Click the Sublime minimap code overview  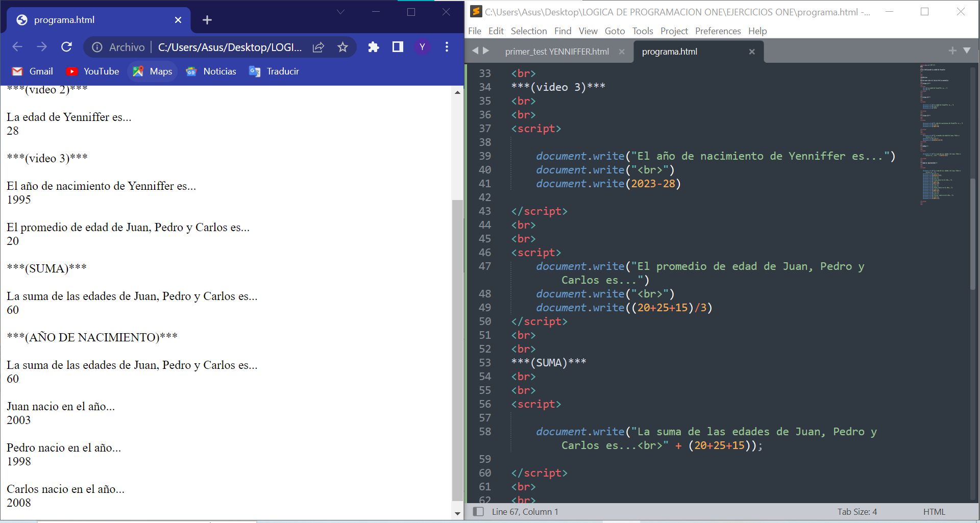942,134
